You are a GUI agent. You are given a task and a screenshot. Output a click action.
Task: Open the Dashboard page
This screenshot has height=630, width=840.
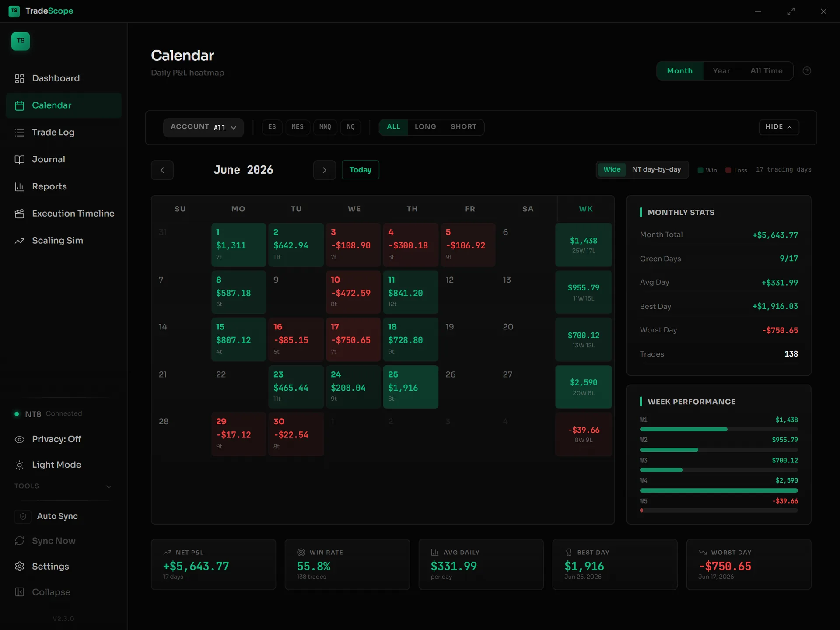click(63, 78)
